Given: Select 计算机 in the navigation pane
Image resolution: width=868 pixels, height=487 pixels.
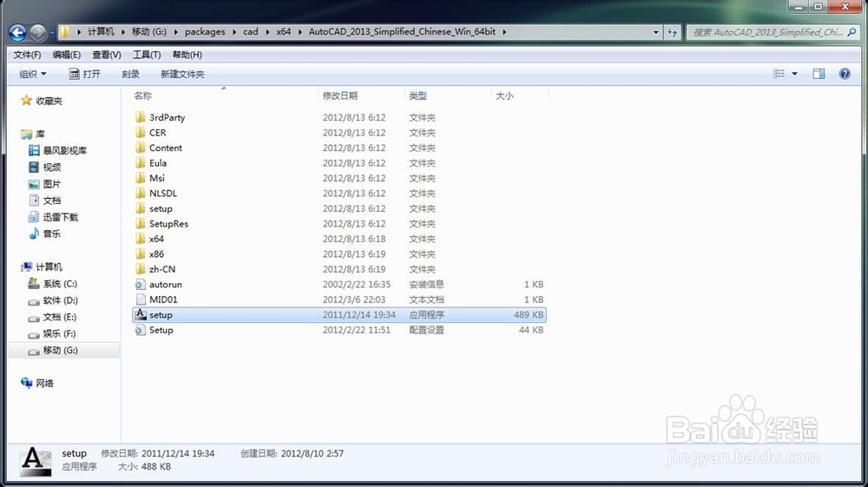Looking at the screenshot, I should (x=42, y=267).
